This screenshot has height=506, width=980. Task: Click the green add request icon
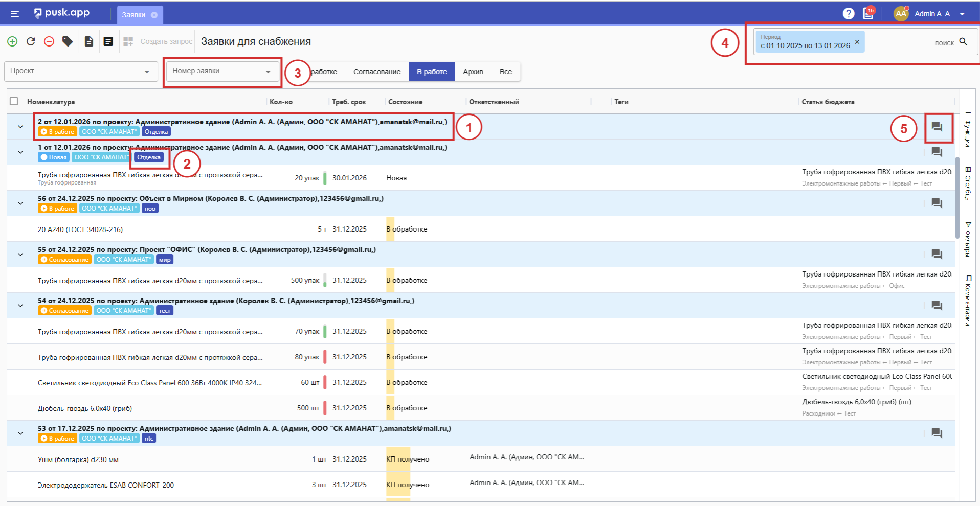click(12, 41)
